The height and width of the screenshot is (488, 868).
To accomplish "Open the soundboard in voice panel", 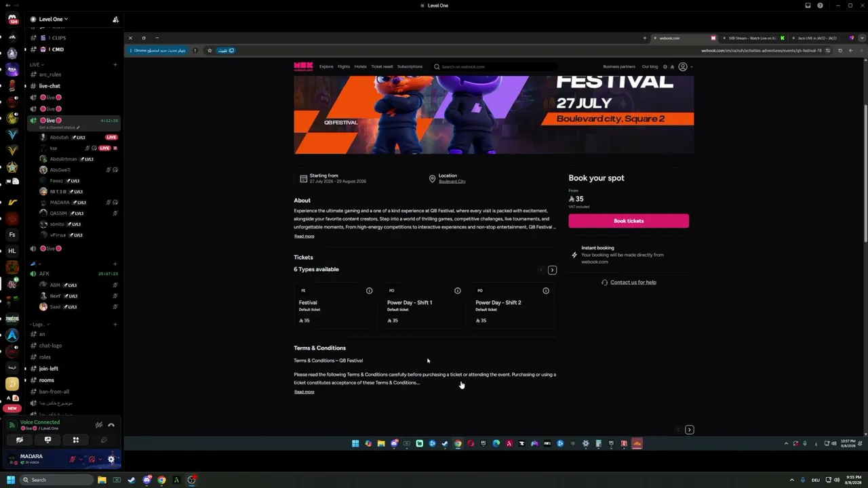I will (x=104, y=440).
